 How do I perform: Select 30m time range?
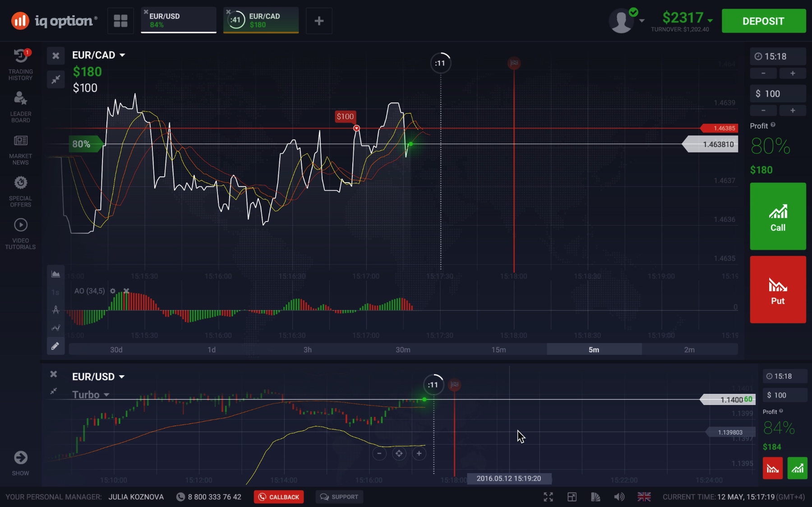tap(403, 350)
